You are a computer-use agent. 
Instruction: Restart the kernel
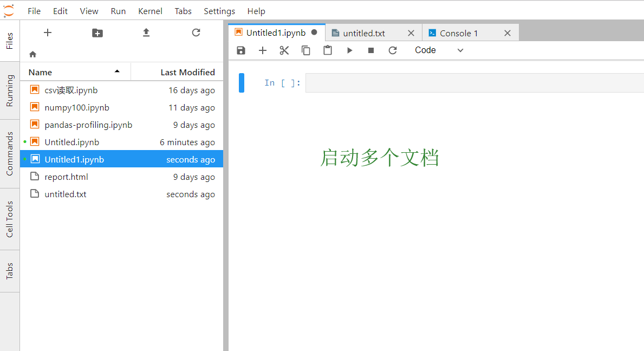[393, 50]
